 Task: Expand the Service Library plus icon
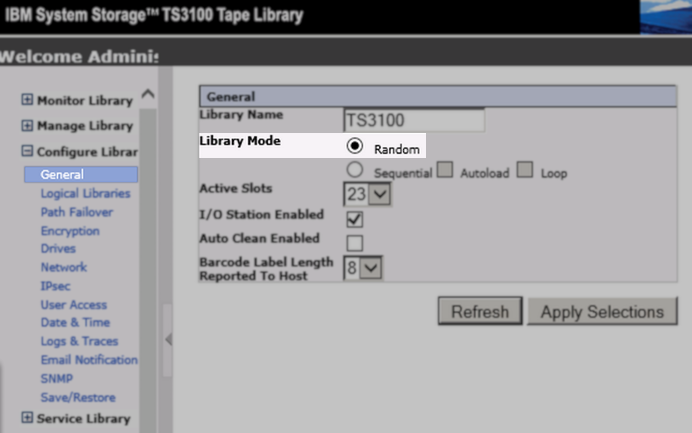click(x=27, y=418)
